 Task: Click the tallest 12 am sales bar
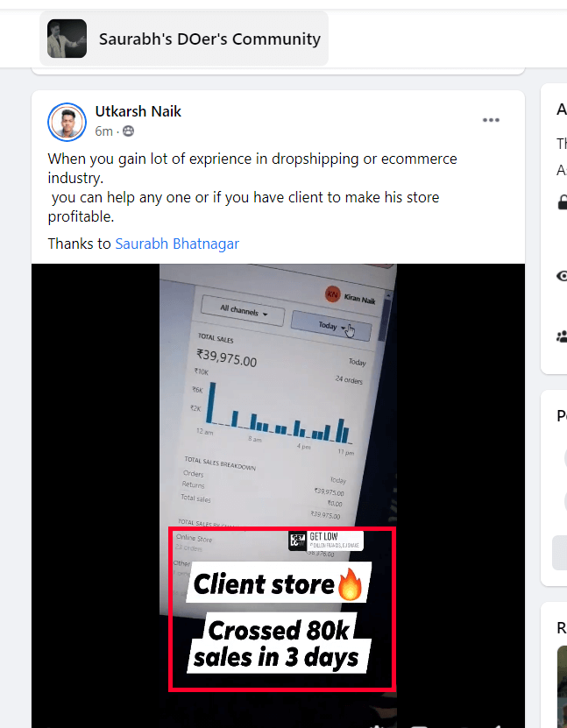tap(211, 402)
